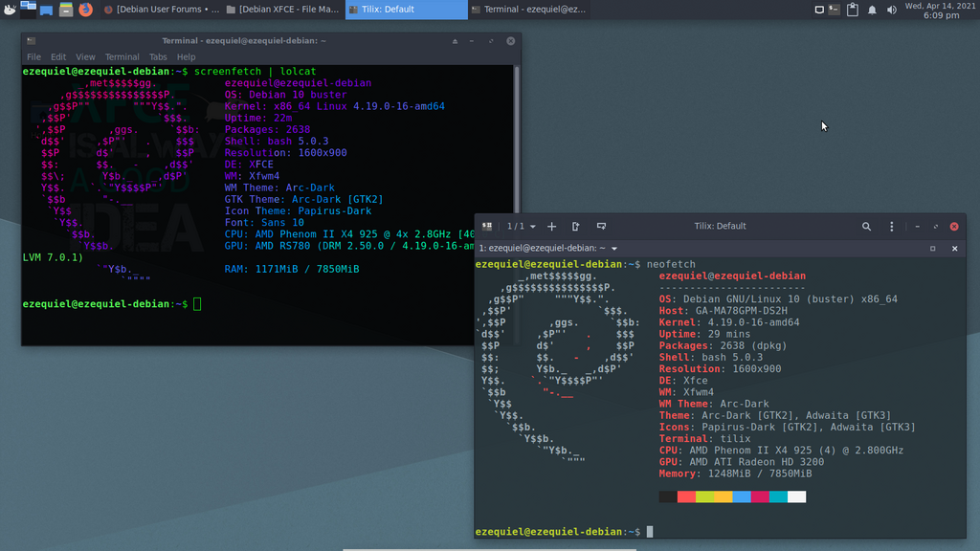Click "Font: Sans 10" in Terminal

pyautogui.click(x=264, y=222)
